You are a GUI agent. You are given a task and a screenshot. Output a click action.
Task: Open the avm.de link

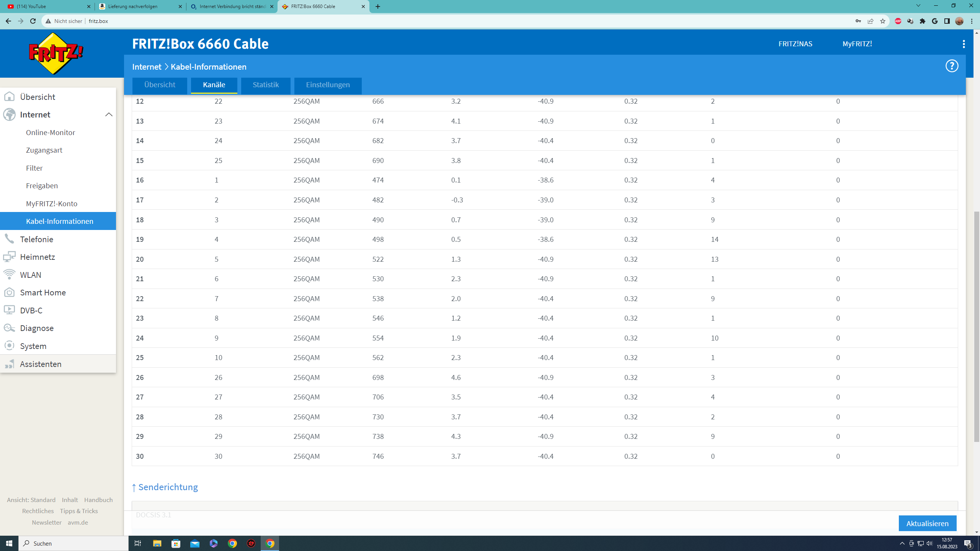click(x=78, y=522)
